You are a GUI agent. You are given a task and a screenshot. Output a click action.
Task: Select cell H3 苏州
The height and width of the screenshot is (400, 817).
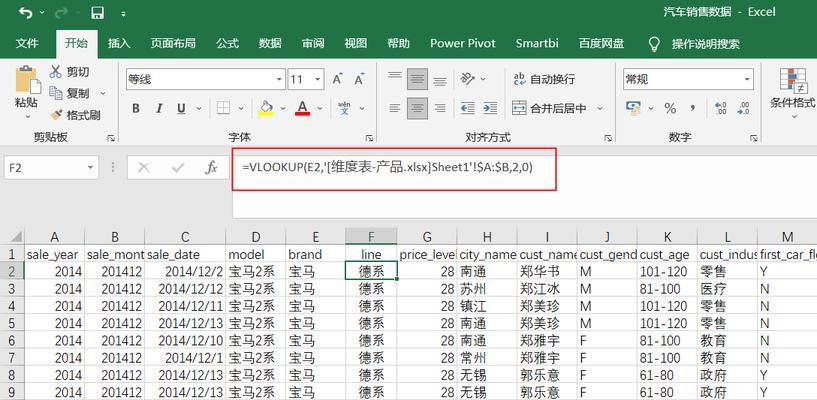(x=487, y=289)
